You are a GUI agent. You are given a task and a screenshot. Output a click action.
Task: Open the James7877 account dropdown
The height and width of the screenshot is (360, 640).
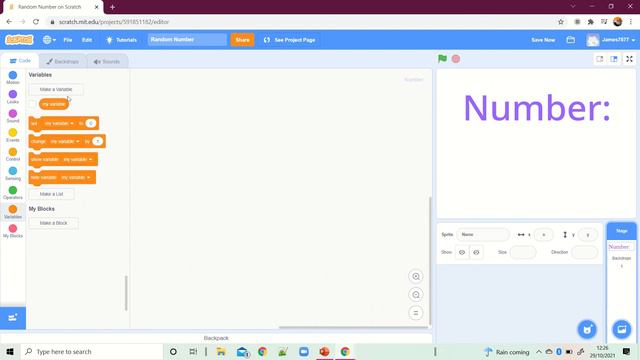tap(611, 40)
